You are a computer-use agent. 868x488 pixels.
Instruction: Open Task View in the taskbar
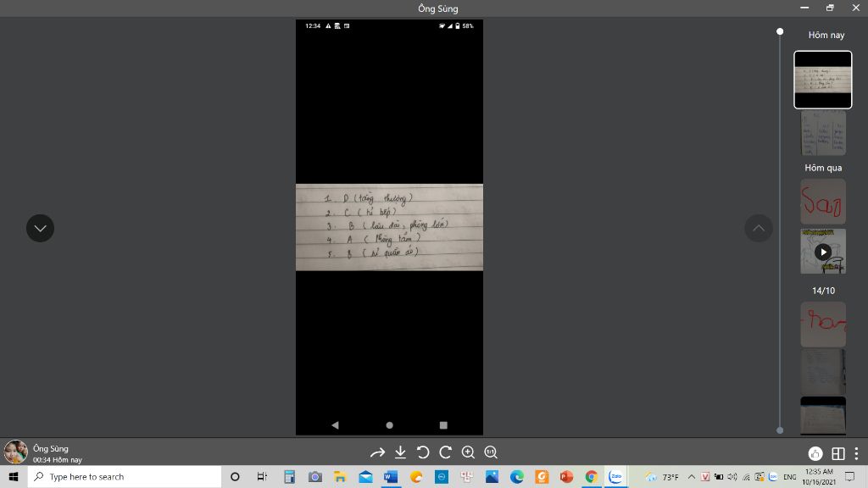pyautogui.click(x=262, y=476)
